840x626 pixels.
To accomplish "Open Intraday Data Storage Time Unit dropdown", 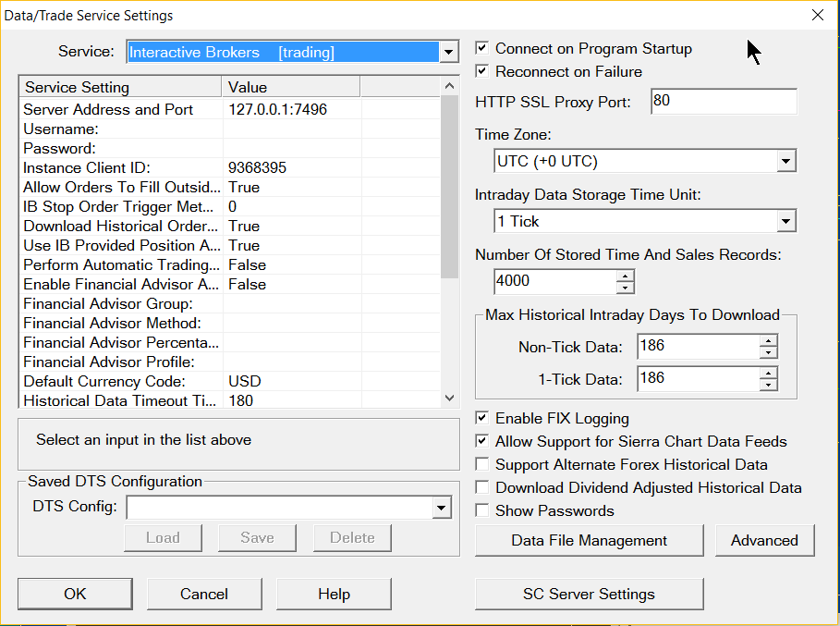I will tap(785, 221).
